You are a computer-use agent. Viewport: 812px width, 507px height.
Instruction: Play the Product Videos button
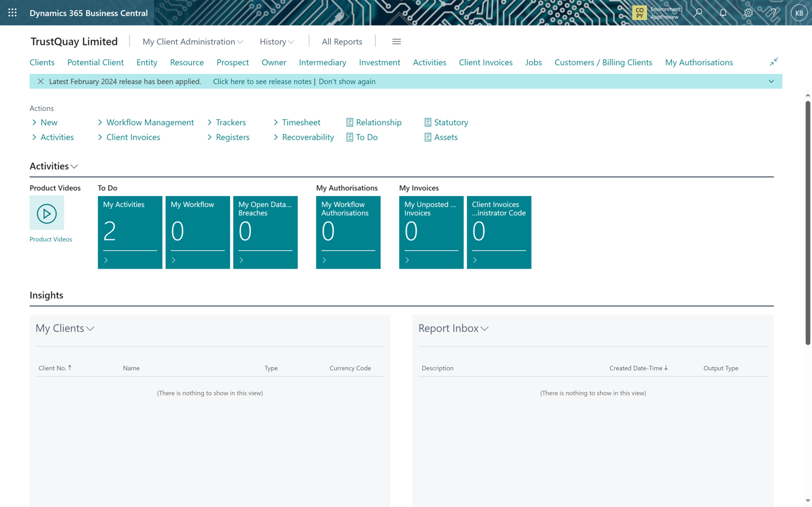(46, 212)
